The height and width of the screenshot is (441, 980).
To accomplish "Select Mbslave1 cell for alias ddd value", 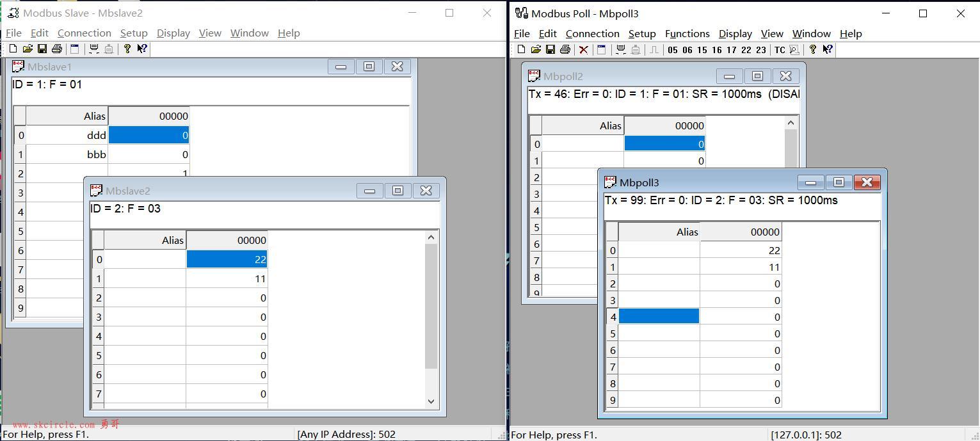I will click(x=149, y=135).
